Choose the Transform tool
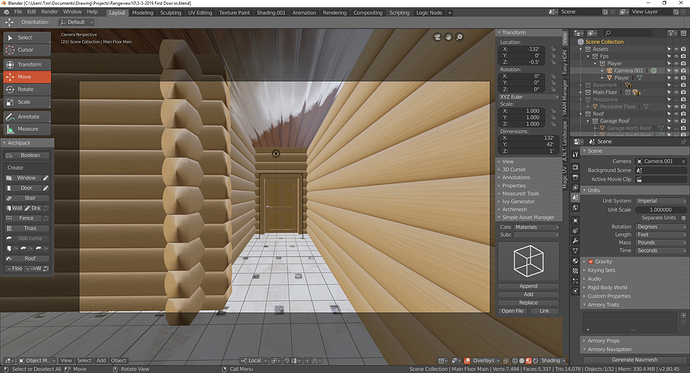The image size is (690, 373). 27,64
